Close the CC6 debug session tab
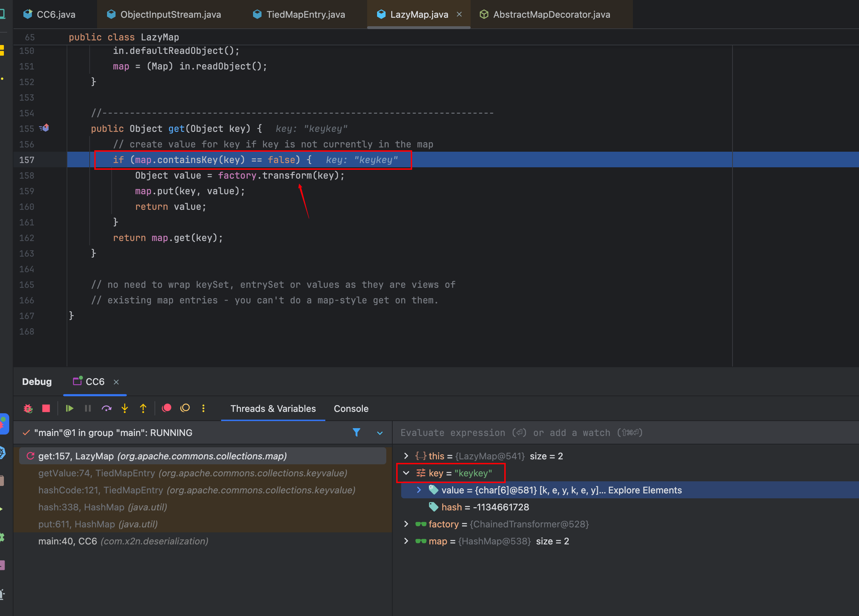Image resolution: width=859 pixels, height=616 pixels. pos(116,382)
